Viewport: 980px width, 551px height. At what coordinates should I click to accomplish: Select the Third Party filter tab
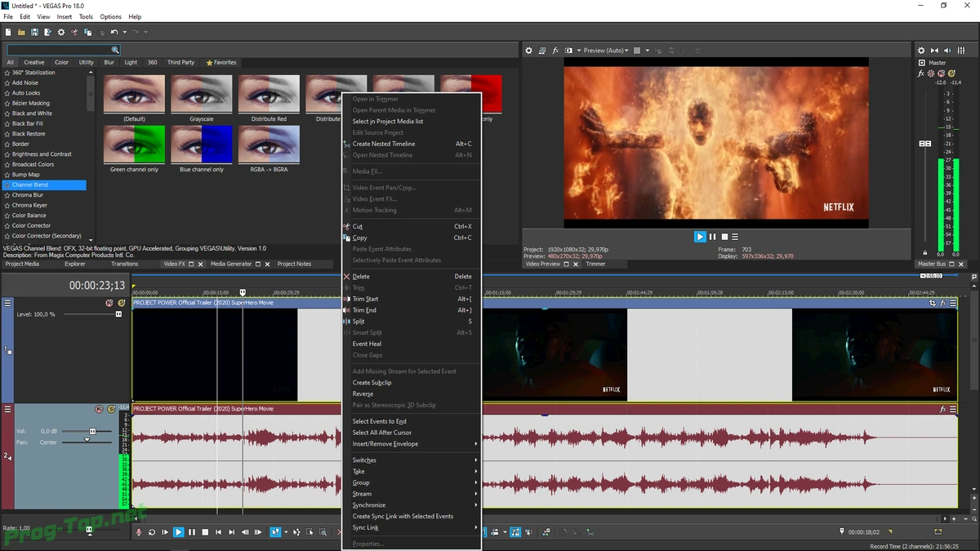181,62
